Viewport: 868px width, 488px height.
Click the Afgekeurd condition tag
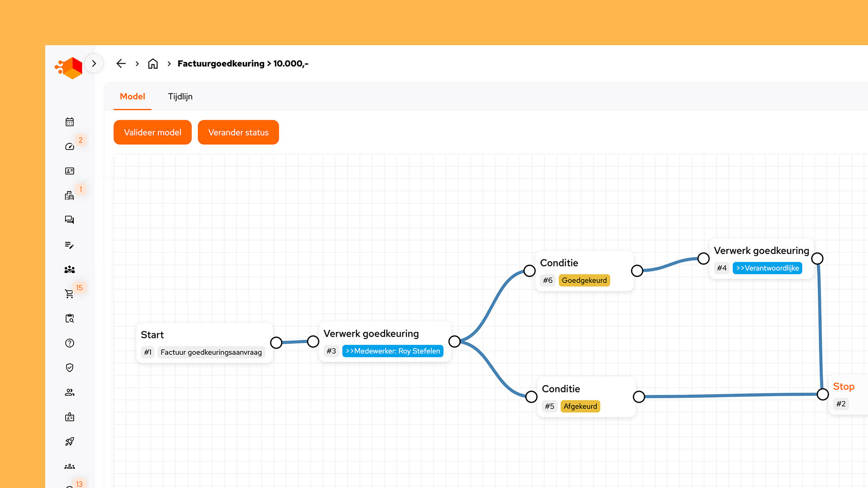[580, 406]
